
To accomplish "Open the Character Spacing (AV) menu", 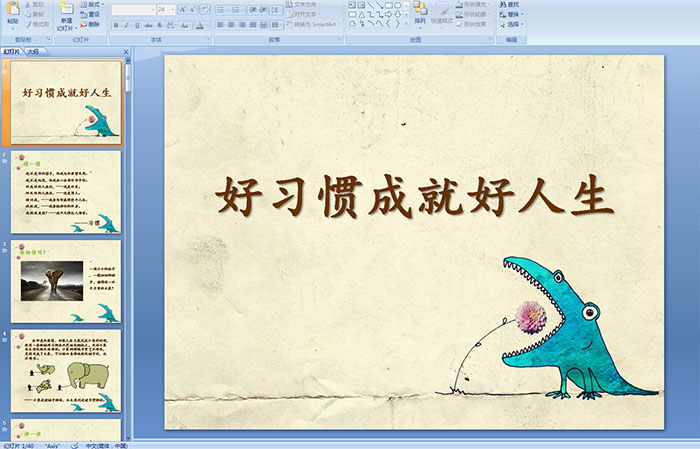I will [171, 25].
